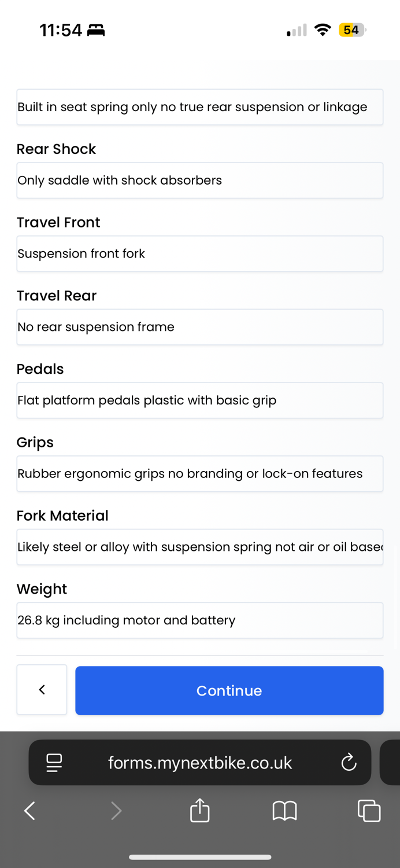
Task: Tap the Wi-Fi status icon
Action: [323, 30]
